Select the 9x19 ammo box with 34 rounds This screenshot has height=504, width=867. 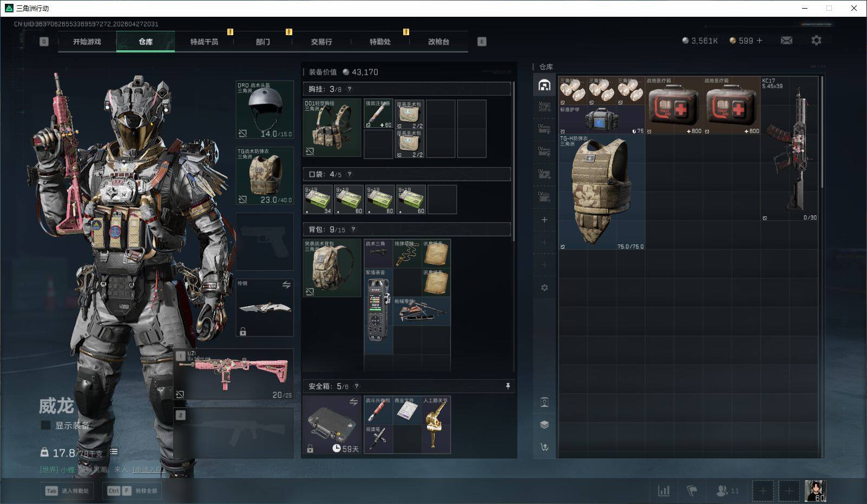pyautogui.click(x=318, y=200)
